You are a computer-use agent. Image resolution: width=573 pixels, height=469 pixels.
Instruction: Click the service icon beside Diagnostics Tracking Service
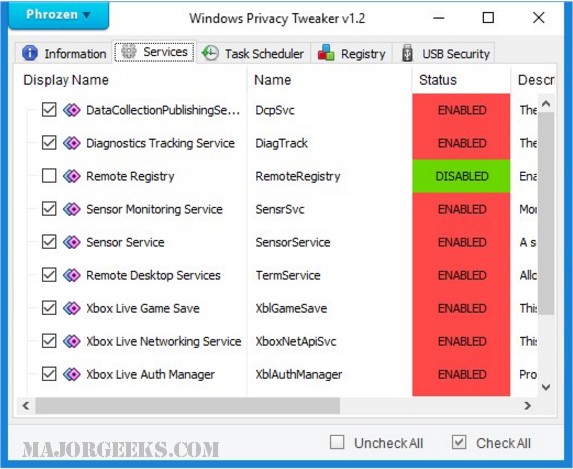[72, 143]
